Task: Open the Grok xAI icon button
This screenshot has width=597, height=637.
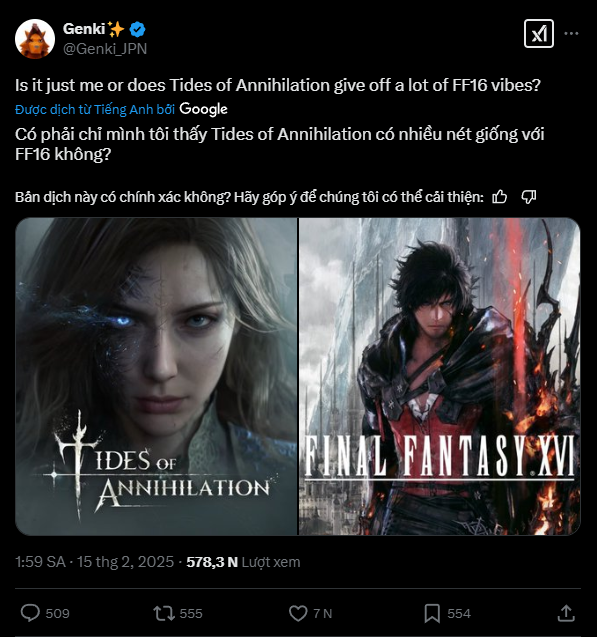Action: point(539,34)
